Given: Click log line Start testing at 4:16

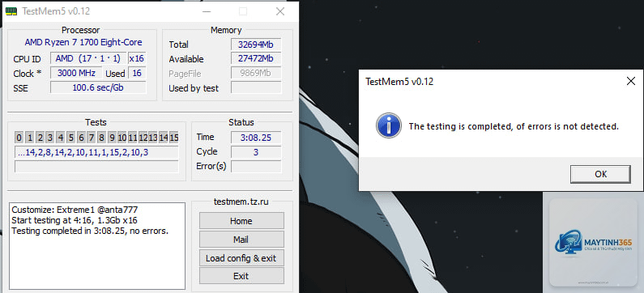Looking at the screenshot, I should (x=75, y=220).
